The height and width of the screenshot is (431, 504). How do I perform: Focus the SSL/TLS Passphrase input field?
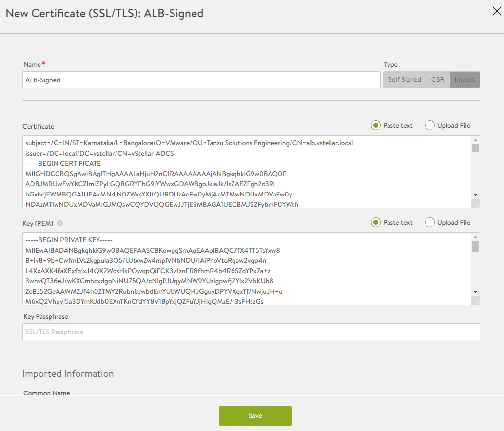[x=251, y=332]
